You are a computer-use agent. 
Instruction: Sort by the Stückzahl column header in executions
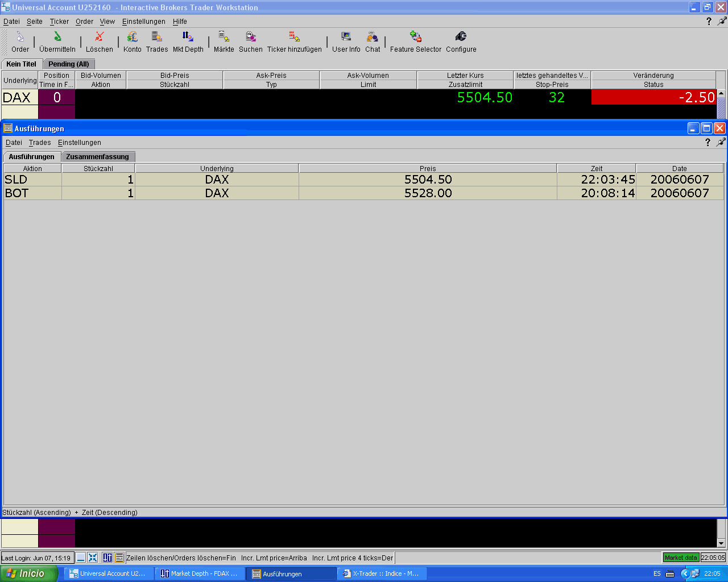click(x=98, y=168)
